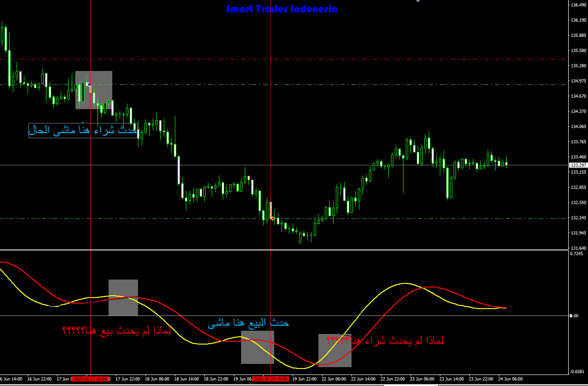The height and width of the screenshot is (386, 588).
Task: Click the yellow indicator line's highest peak
Action: (x=404, y=283)
